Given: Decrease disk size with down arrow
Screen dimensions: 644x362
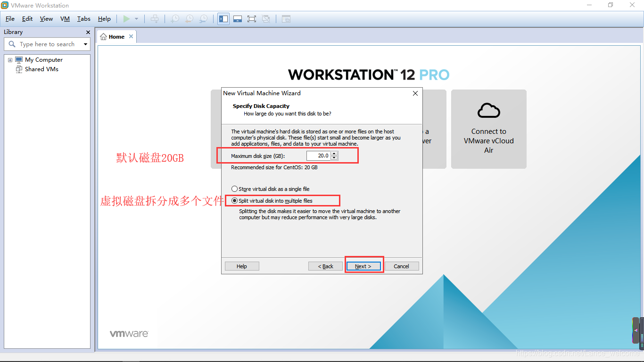Looking at the screenshot, I should 334,158.
